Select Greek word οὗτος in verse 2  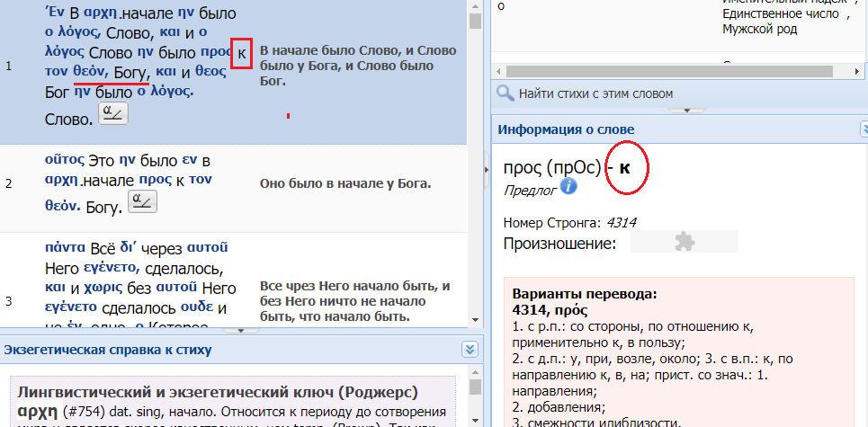coord(64,160)
